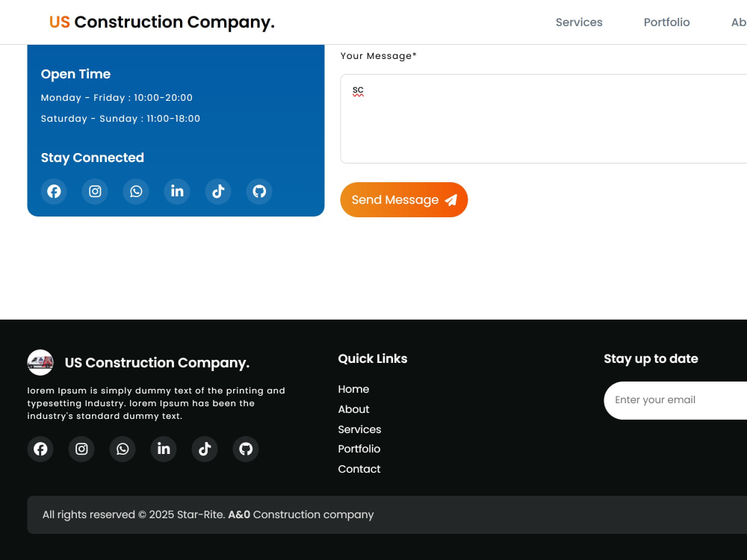
Task: Open WhatsApp icon in Stay Connected panel
Action: pyautogui.click(x=136, y=191)
